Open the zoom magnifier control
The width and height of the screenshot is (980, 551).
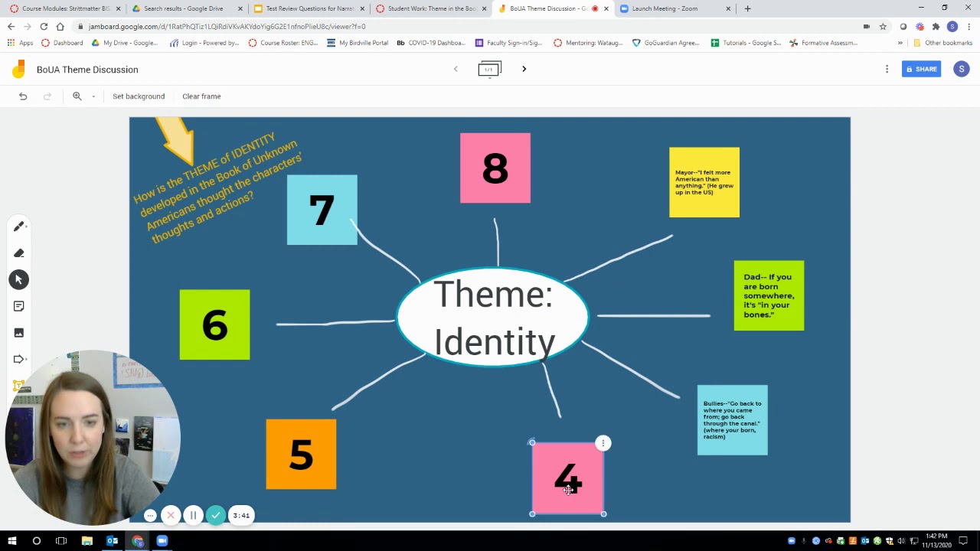[x=77, y=96]
